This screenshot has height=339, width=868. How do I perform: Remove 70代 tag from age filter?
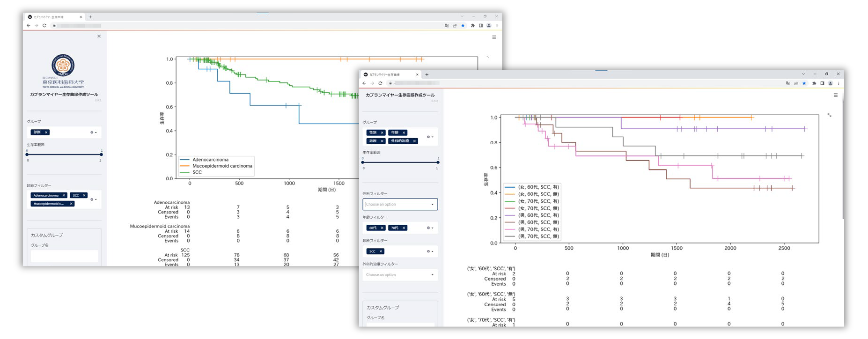[404, 228]
